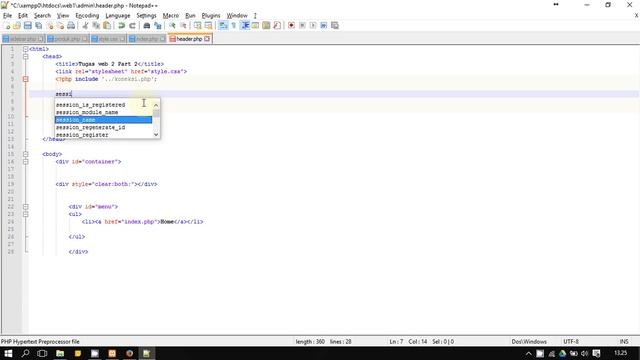Screen dimensions: 640x360
Task: Select the header.php tab
Action: coord(189,39)
